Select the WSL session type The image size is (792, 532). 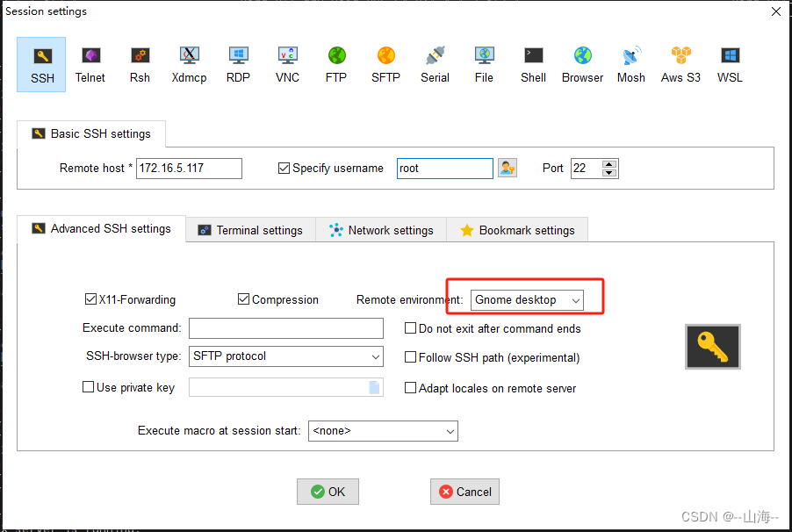pos(730,64)
